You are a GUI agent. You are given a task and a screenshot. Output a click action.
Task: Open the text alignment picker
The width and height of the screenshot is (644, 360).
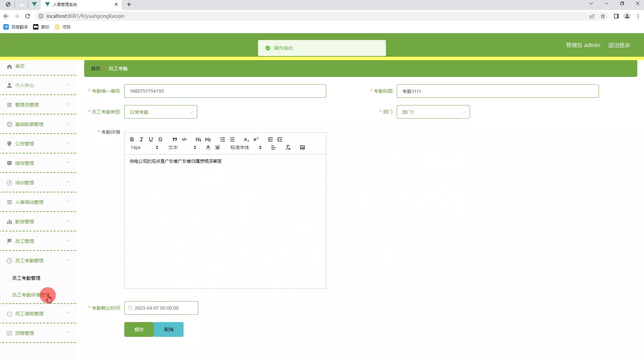pyautogui.click(x=273, y=147)
